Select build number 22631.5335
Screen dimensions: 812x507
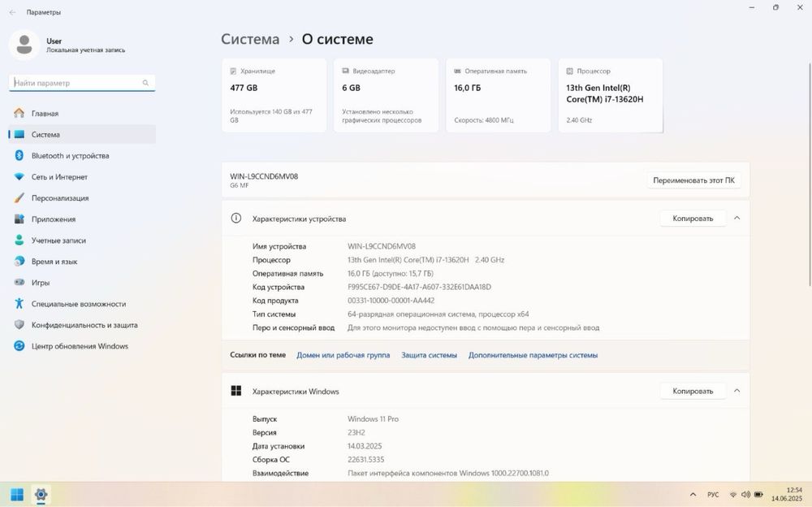click(x=365, y=459)
